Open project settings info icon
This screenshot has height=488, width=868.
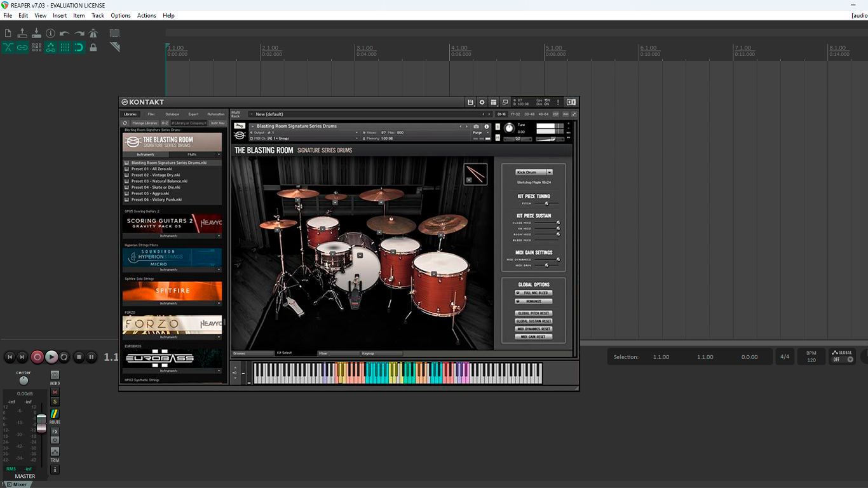[x=50, y=33]
